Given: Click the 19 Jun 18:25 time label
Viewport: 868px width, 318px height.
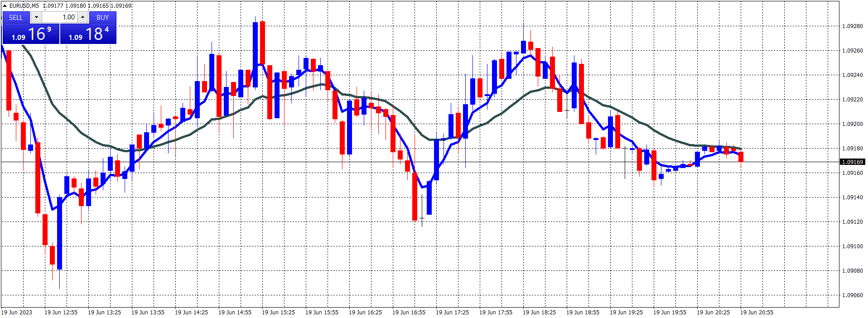Looking at the screenshot, I should (x=539, y=313).
